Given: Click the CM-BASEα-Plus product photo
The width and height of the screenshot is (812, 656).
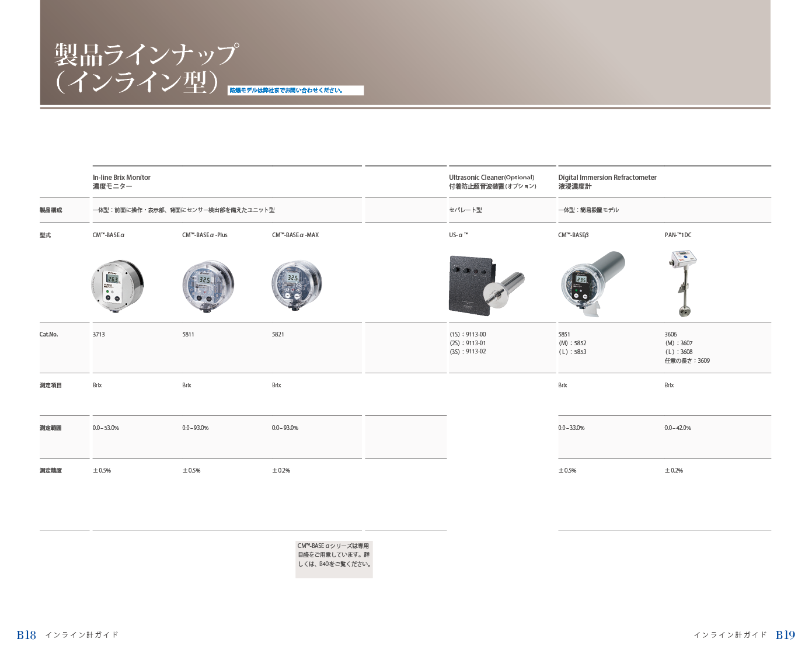Looking at the screenshot, I should click(x=208, y=285).
